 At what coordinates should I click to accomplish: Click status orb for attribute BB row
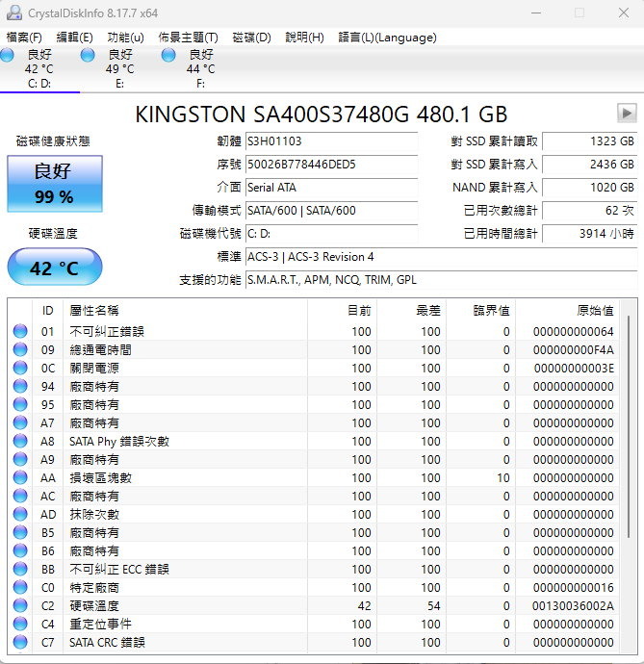20,569
